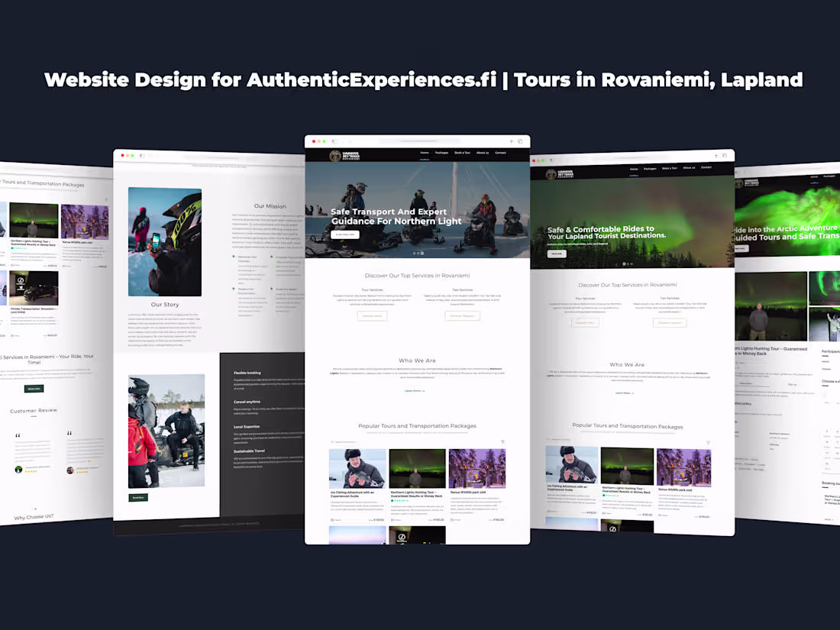The image size is (840, 630).
Task: Follow Learn more link in aurora-hero window
Action: pos(625,393)
